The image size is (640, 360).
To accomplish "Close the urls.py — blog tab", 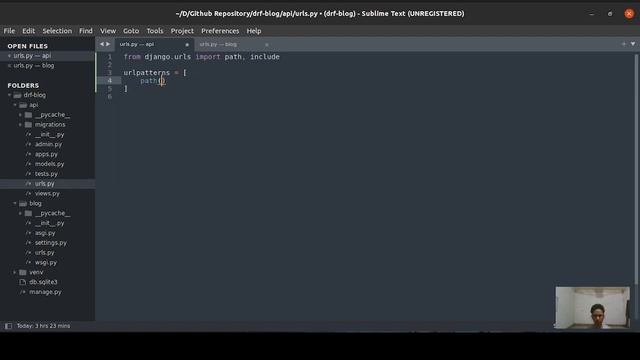I will (267, 44).
